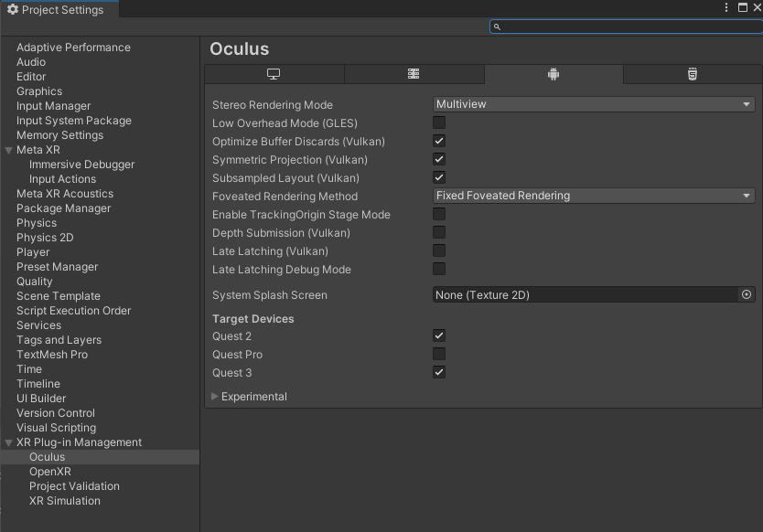Open Memory Settings
Viewport: 763px width, 532px height.
tap(59, 134)
